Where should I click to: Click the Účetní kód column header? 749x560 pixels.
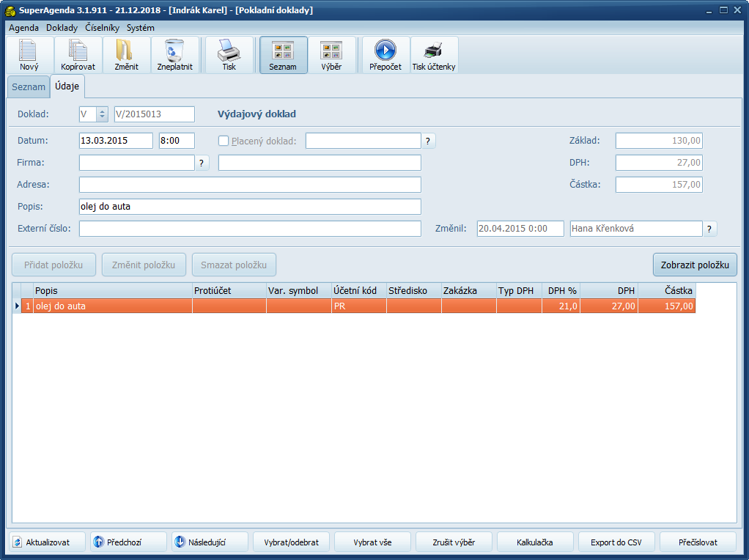(359, 291)
